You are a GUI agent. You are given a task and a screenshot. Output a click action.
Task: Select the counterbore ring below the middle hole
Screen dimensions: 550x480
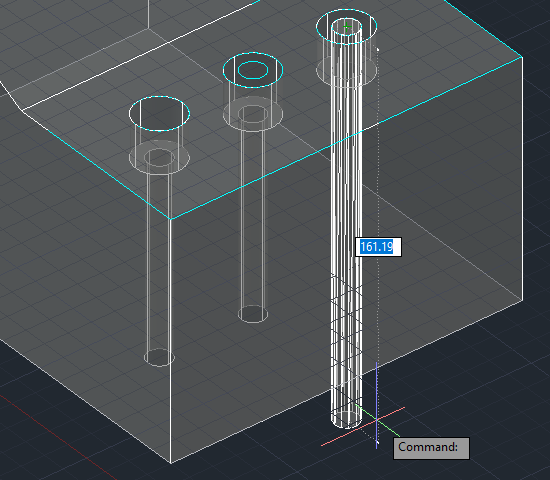253,114
